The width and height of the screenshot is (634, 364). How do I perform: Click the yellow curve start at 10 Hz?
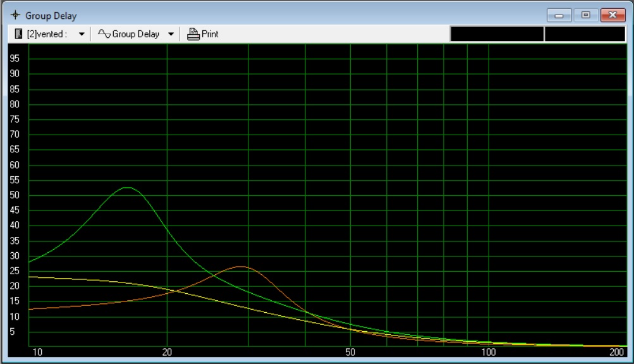30,277
